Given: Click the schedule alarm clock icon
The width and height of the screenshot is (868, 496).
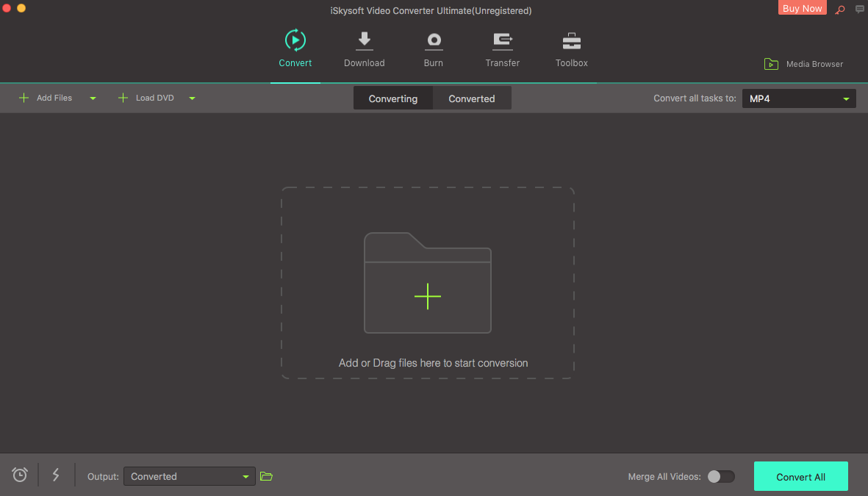Looking at the screenshot, I should [x=20, y=475].
